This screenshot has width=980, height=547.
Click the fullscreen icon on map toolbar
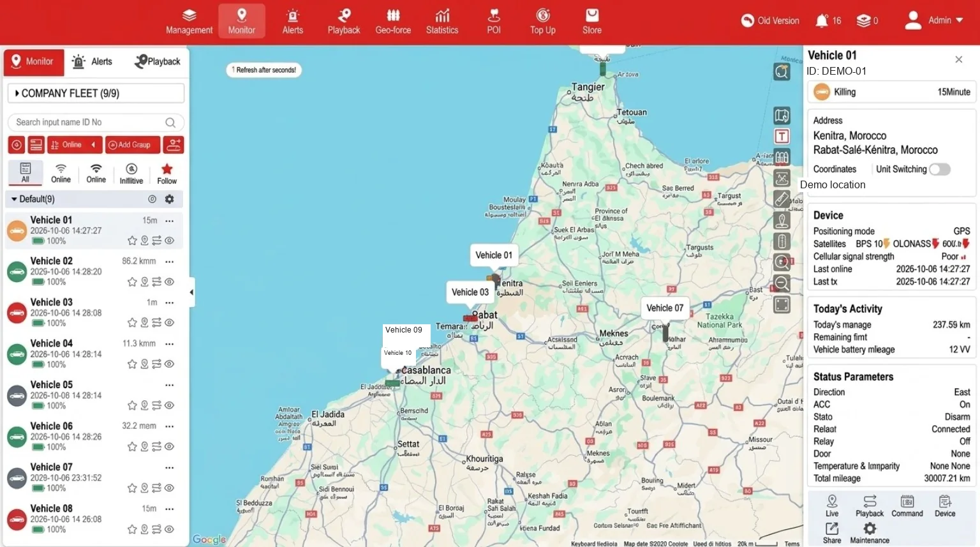pos(782,304)
